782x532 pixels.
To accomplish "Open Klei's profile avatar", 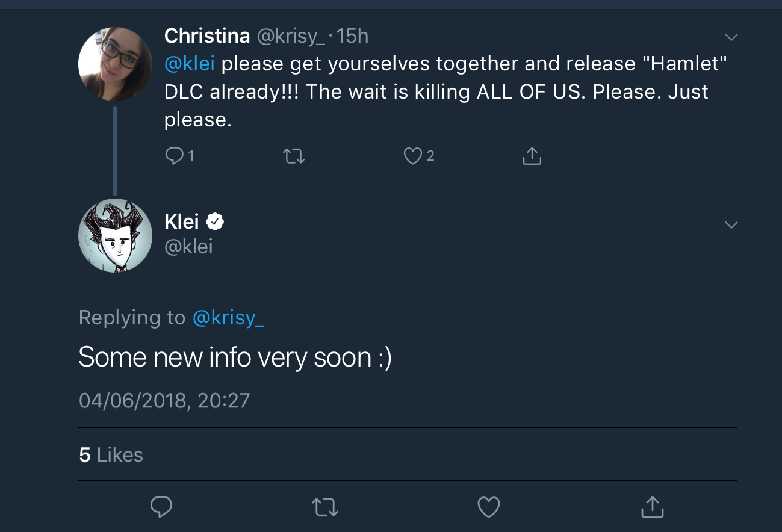I will point(115,235).
